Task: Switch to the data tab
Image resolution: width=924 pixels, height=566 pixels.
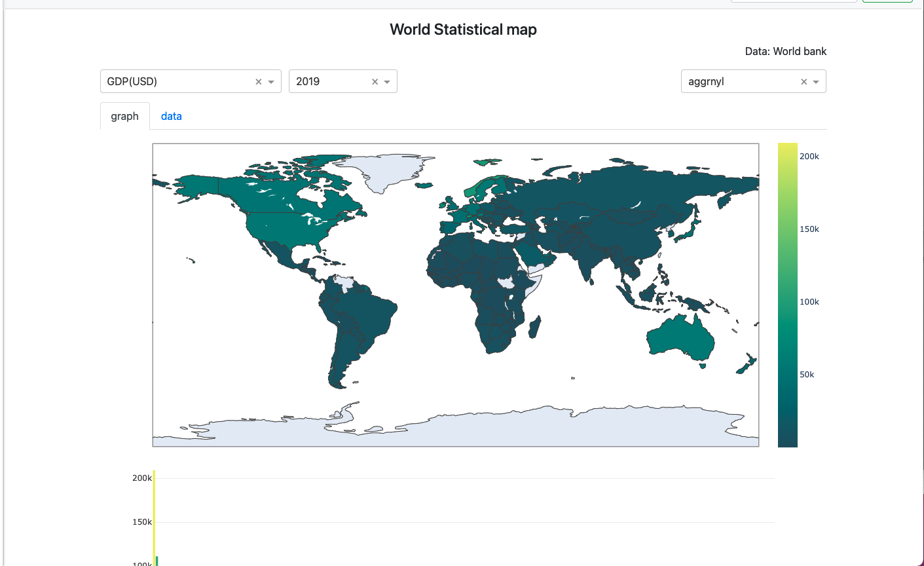Action: point(171,116)
